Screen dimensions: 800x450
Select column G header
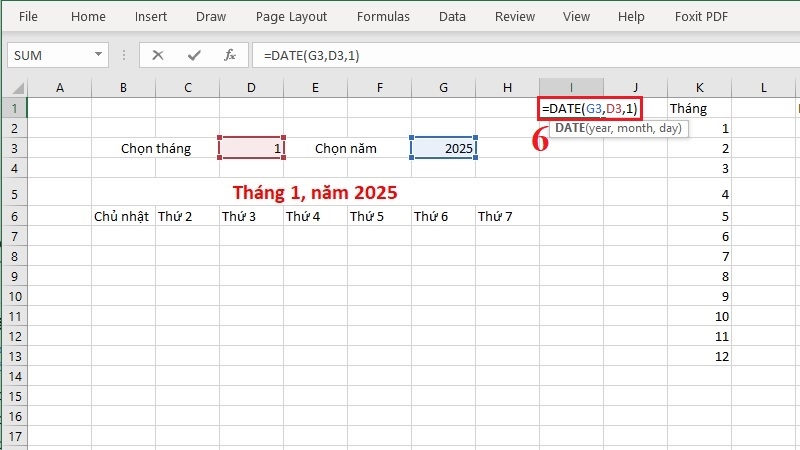[x=443, y=88]
